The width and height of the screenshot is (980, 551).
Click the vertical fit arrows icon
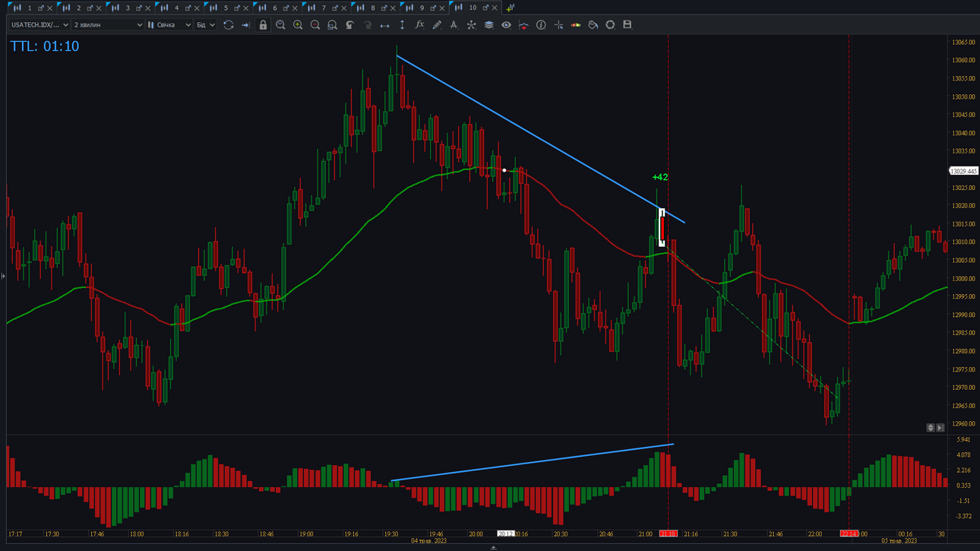tap(402, 25)
